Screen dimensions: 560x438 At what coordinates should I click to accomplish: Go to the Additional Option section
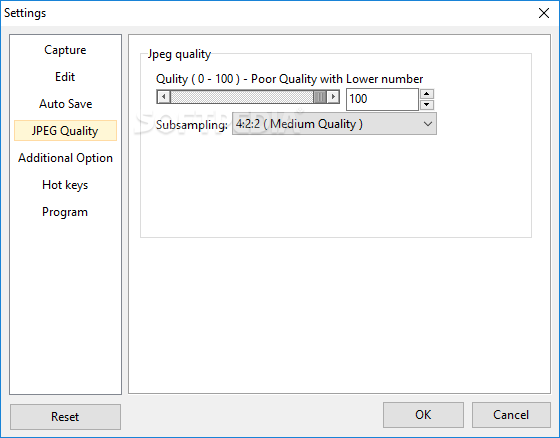point(65,158)
